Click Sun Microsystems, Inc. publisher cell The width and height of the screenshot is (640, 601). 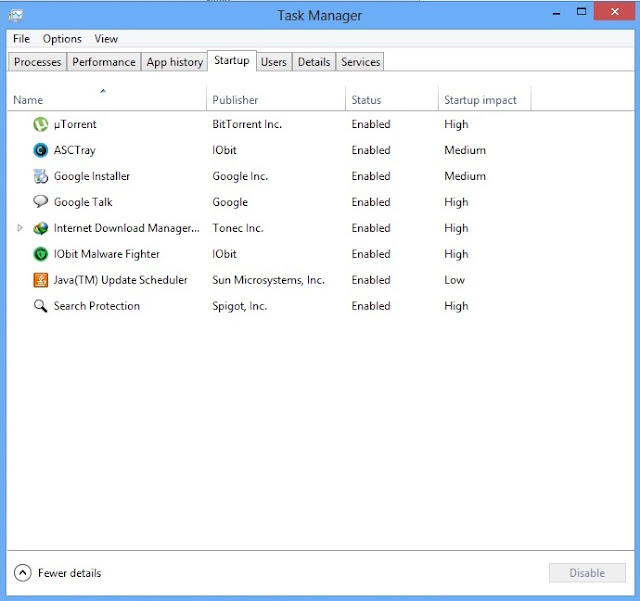click(269, 280)
